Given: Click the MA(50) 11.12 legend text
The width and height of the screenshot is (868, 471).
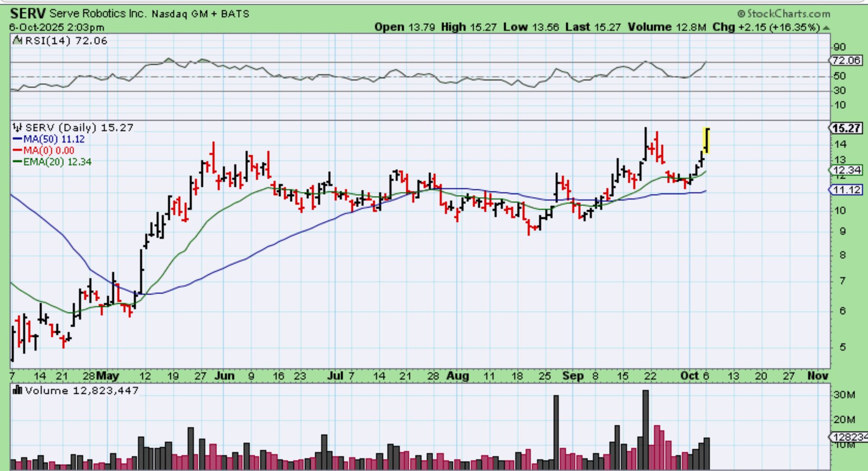Looking at the screenshot, I should pos(54,139).
